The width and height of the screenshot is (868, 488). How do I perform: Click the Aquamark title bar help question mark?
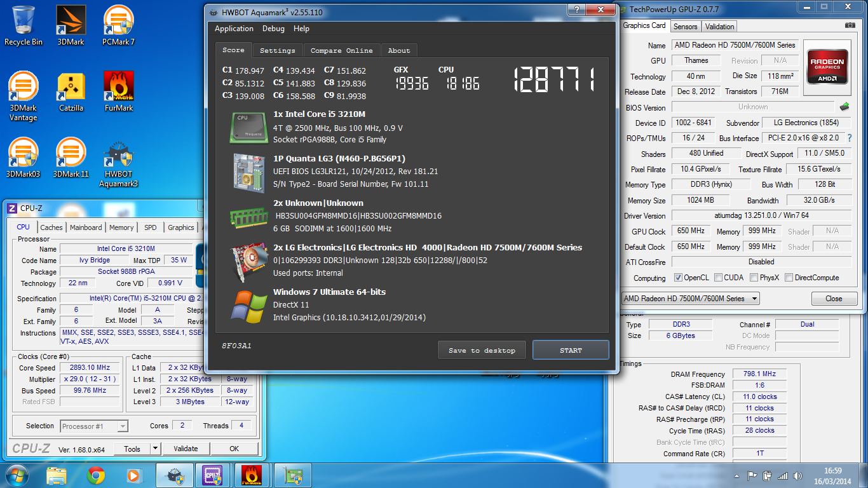click(x=576, y=10)
